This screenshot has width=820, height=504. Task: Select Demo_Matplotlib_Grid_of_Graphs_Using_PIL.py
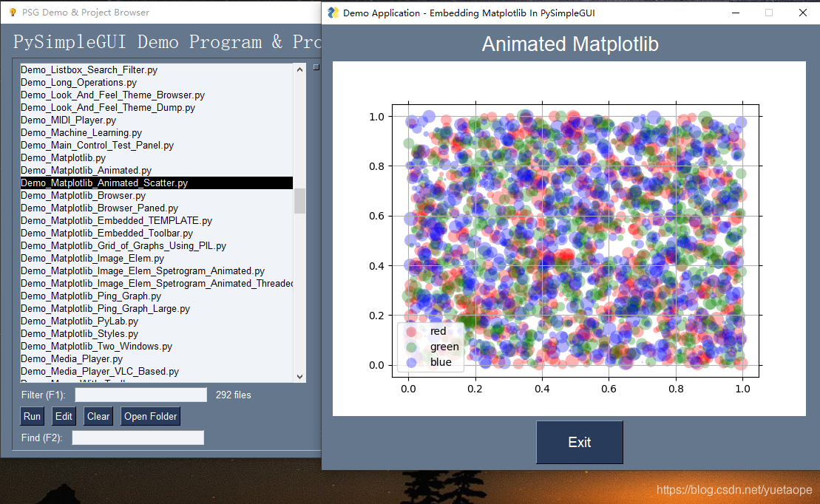[156, 245]
